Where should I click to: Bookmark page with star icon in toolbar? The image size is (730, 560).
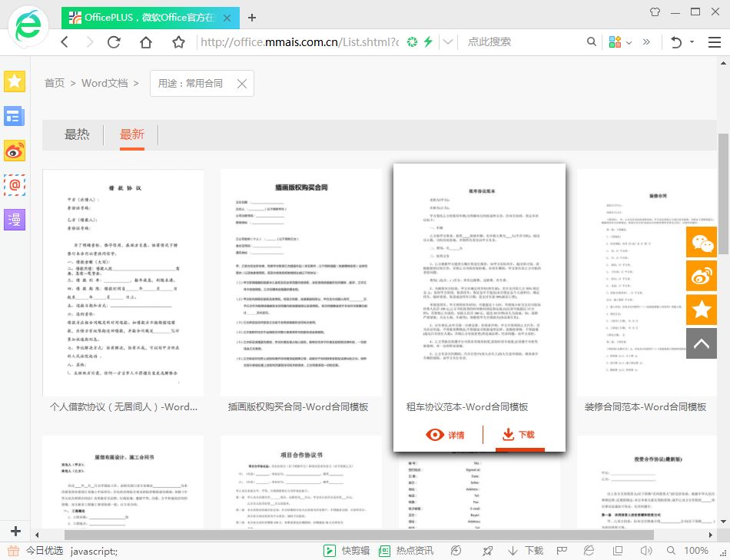[x=178, y=42]
